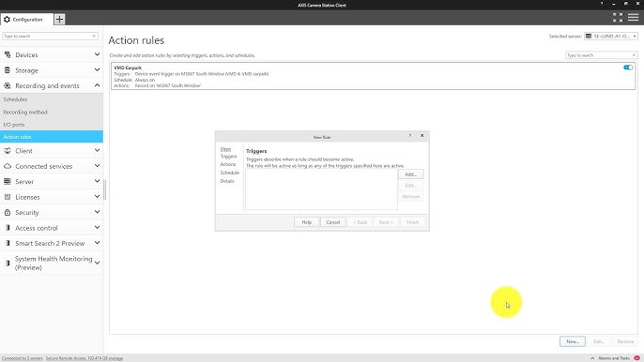Collapse Recording and events section chevron
644x362 pixels.
(97, 85)
